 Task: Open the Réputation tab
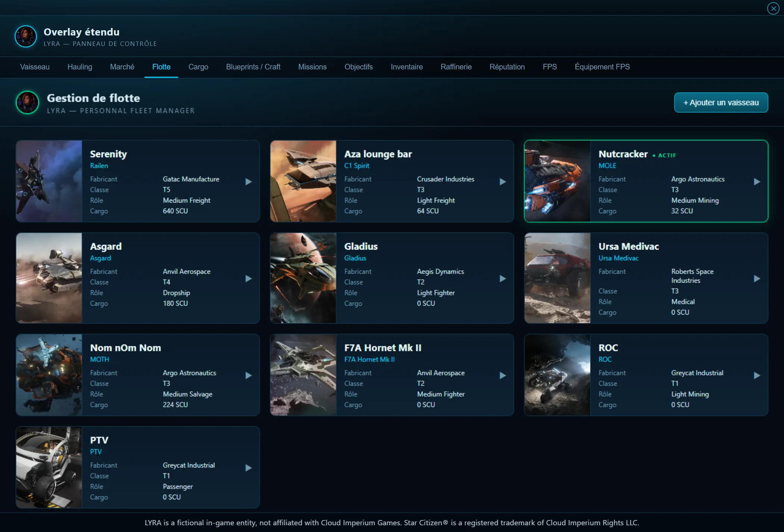(x=507, y=67)
